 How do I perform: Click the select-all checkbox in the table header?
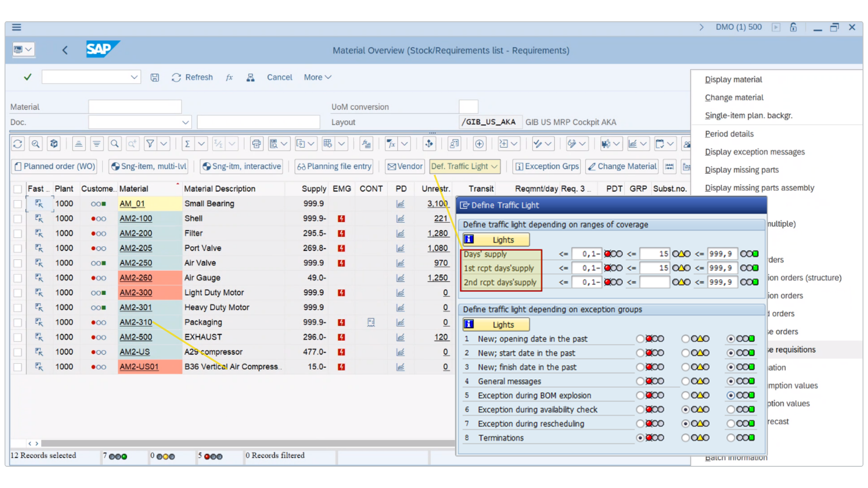(x=18, y=189)
